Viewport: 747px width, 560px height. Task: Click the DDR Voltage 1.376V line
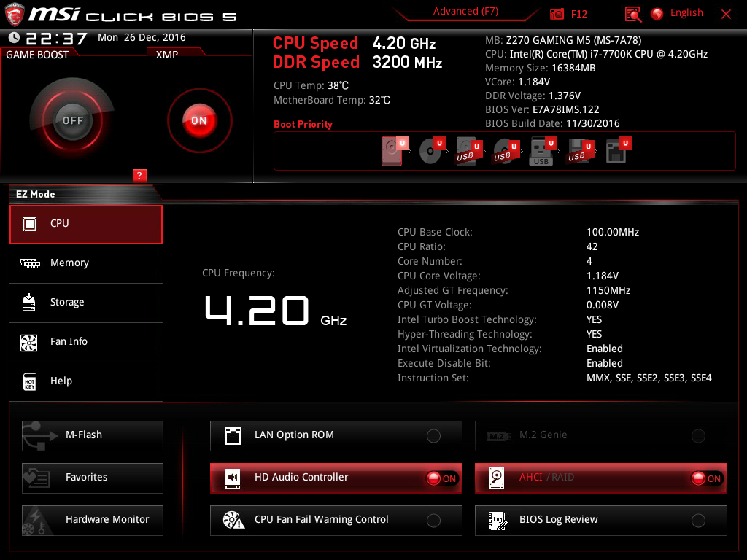(533, 96)
